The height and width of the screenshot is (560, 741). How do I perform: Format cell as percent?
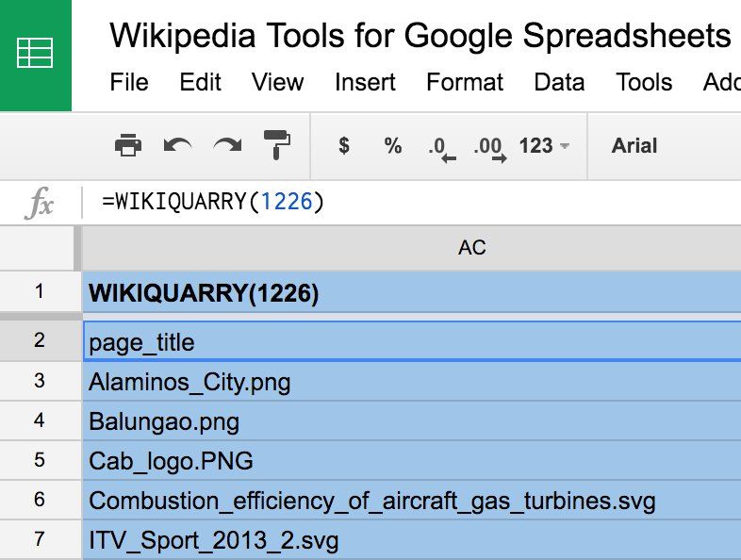[x=392, y=146]
